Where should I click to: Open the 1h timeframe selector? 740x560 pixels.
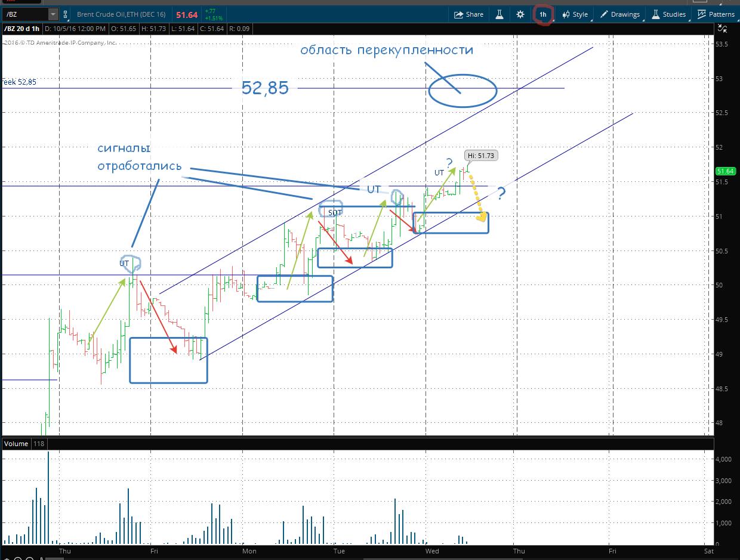pyautogui.click(x=543, y=14)
